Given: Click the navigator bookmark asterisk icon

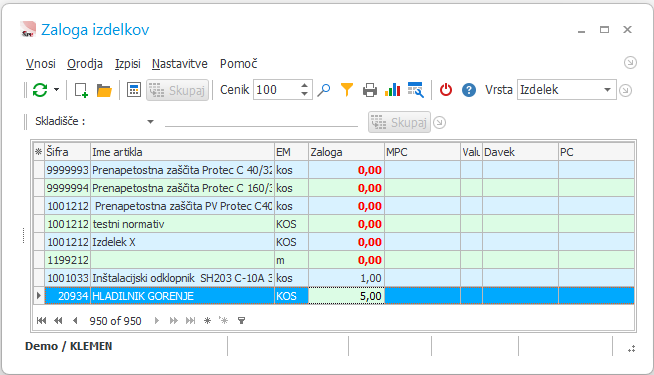Looking at the screenshot, I should [x=207, y=320].
